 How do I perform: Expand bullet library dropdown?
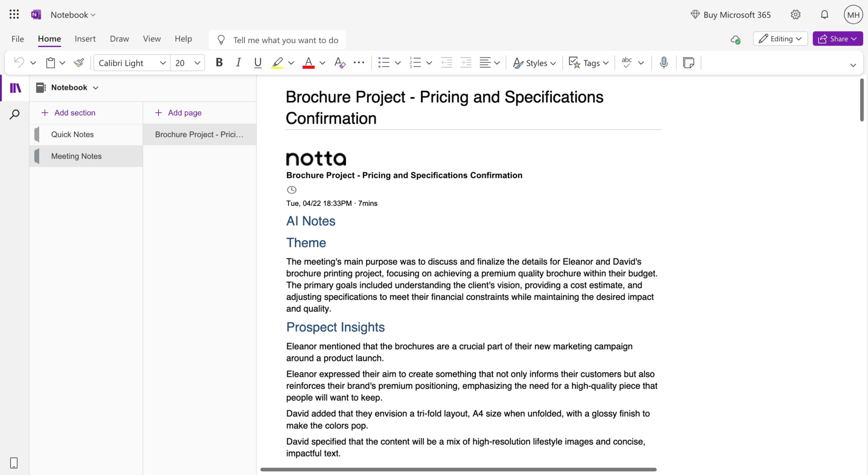tap(398, 63)
